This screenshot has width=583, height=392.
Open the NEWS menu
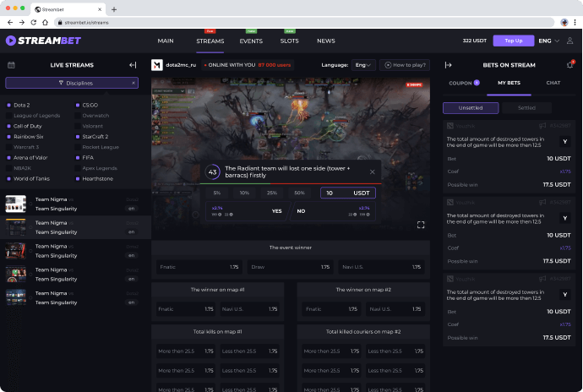point(326,41)
